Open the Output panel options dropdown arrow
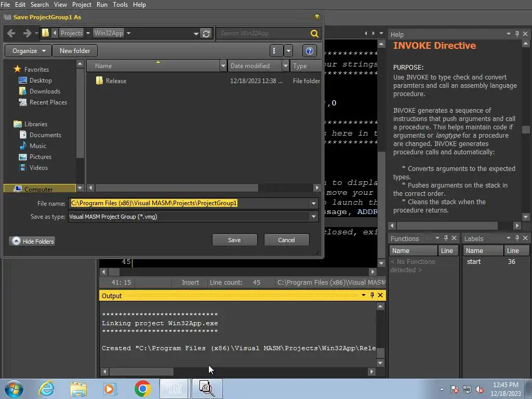This screenshot has width=532, height=399. (x=363, y=295)
